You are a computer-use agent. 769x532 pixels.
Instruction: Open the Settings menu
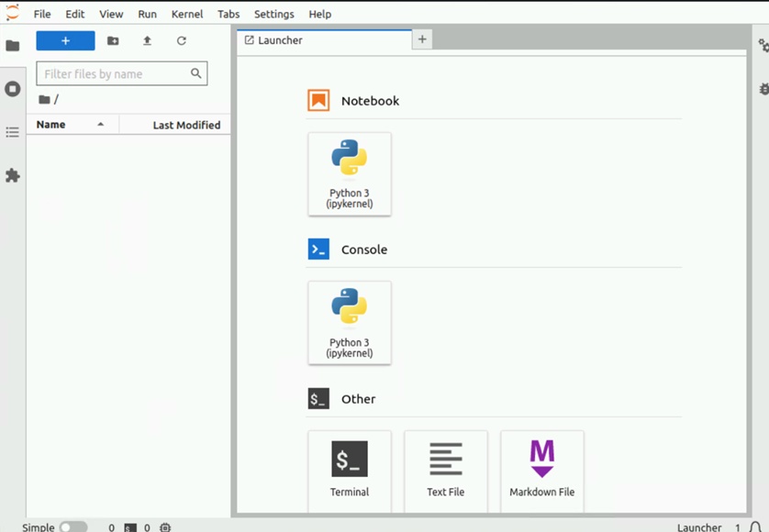274,15
